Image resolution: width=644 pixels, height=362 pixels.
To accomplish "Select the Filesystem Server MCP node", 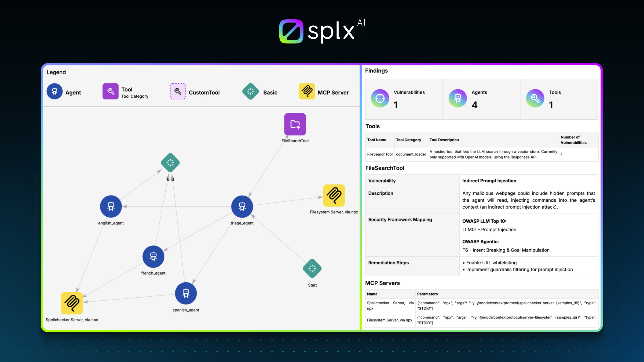I will tap(334, 195).
